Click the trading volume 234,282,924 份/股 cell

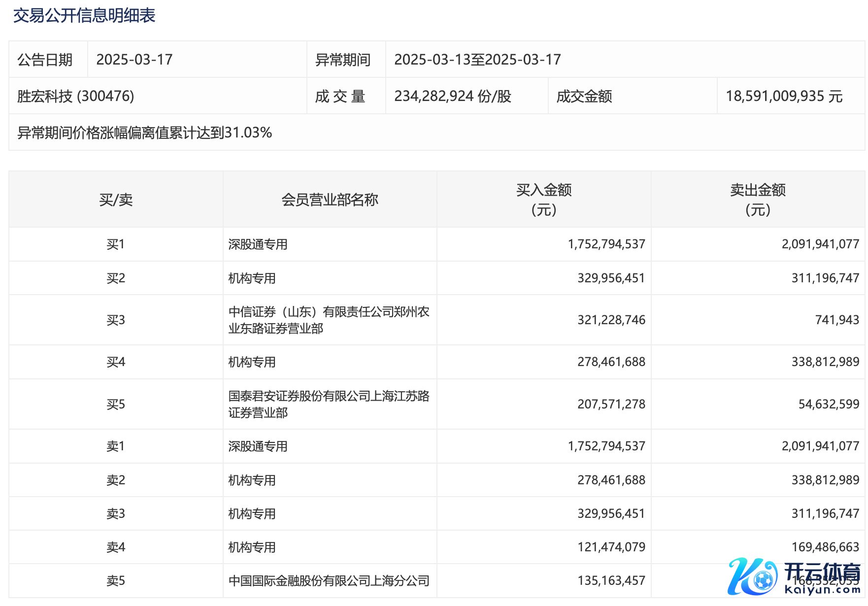pos(453,96)
